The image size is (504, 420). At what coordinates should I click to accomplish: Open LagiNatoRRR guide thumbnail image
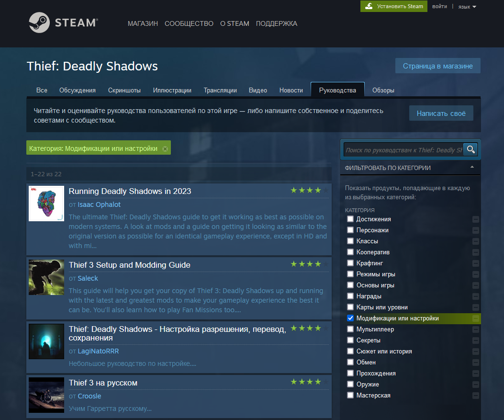(x=46, y=341)
